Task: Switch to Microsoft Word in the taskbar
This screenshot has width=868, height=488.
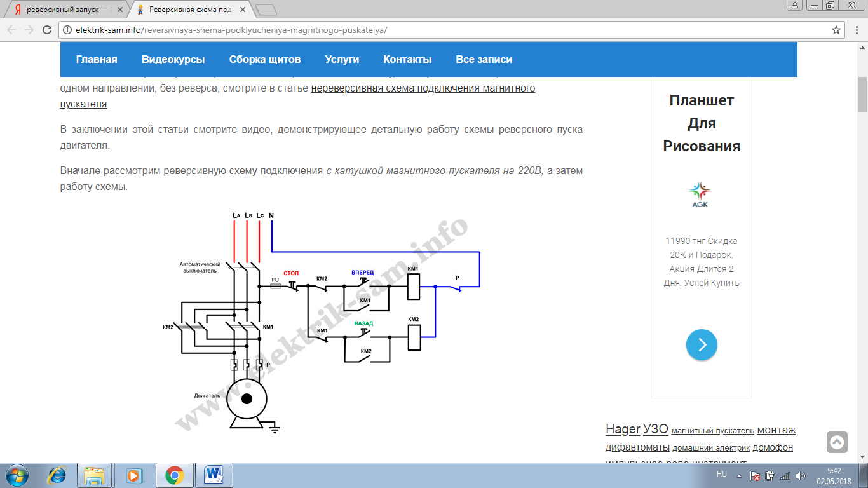Action: pyautogui.click(x=214, y=475)
